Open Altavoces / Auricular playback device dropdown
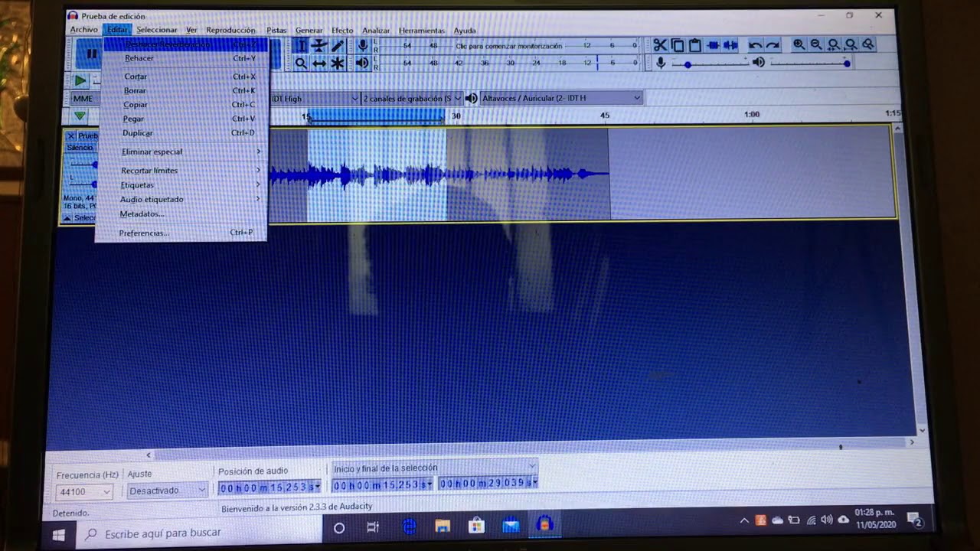The image size is (980, 551). pyautogui.click(x=561, y=98)
